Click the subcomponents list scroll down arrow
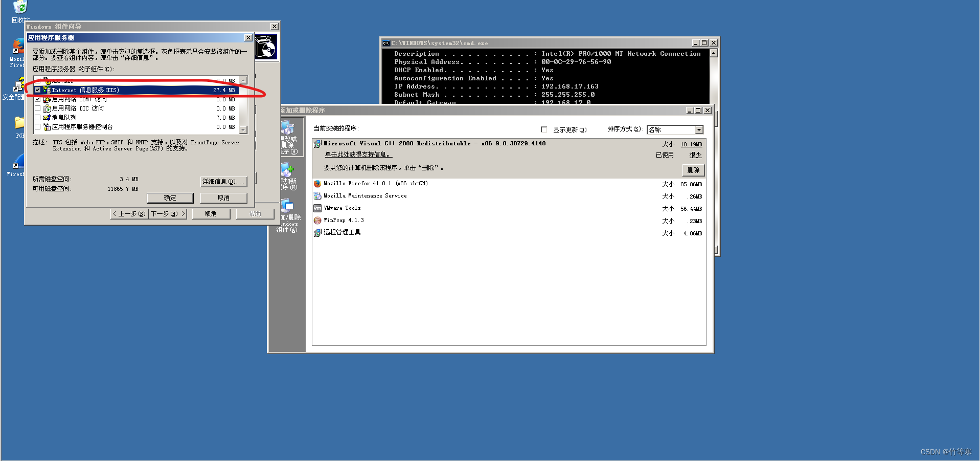Image resolution: width=980 pixels, height=461 pixels. 243,130
